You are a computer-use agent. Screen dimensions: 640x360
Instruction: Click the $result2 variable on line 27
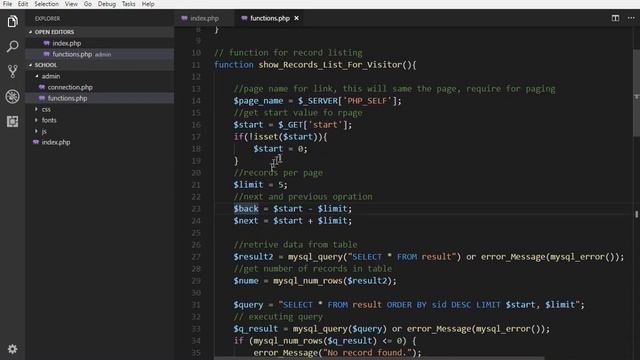tap(253, 257)
